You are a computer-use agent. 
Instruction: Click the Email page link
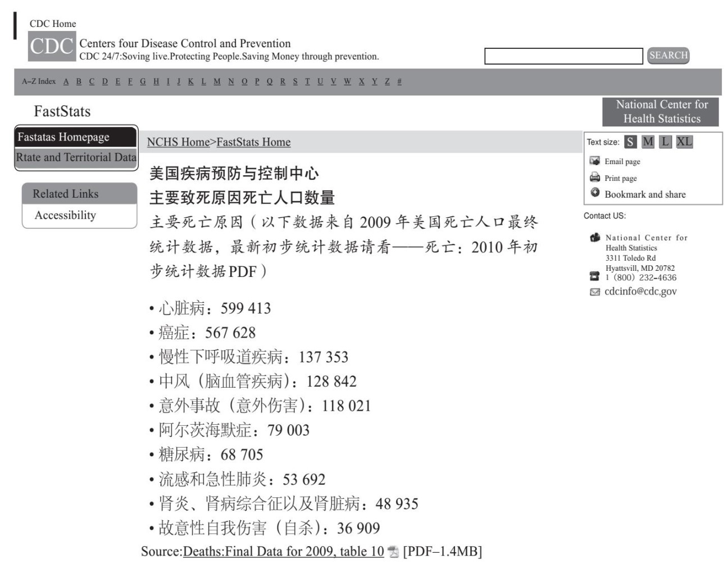pos(622,161)
